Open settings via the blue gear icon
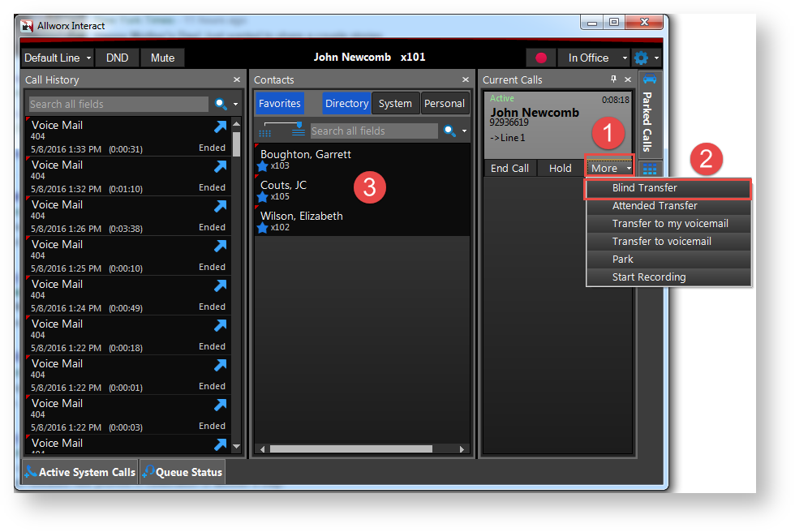 tap(642, 58)
